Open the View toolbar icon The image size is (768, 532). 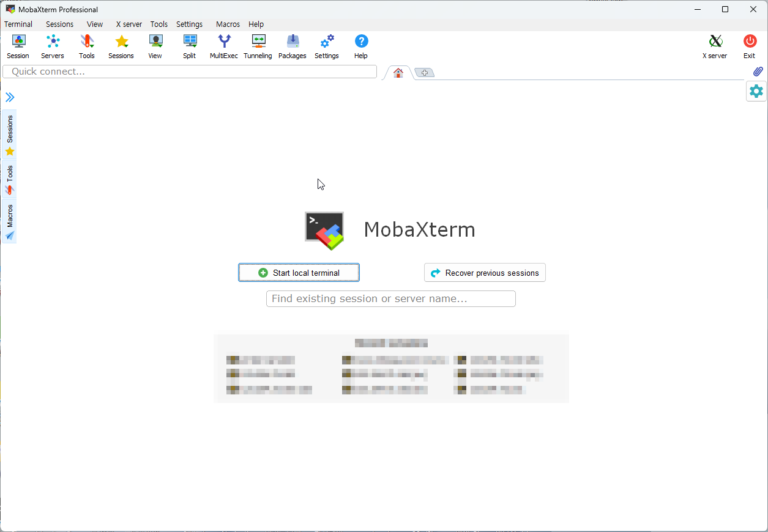pos(155,47)
